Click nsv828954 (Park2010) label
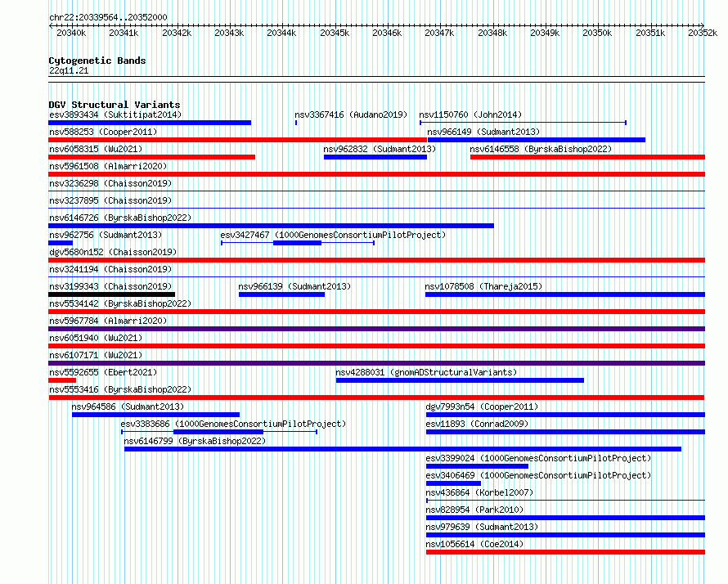This screenshot has width=728, height=584. point(474,510)
